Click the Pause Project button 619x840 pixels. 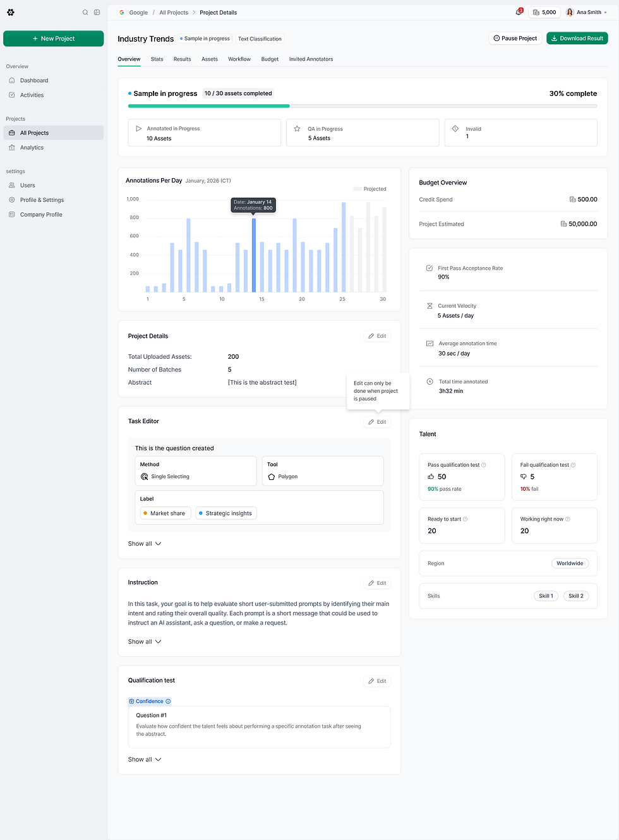(515, 39)
